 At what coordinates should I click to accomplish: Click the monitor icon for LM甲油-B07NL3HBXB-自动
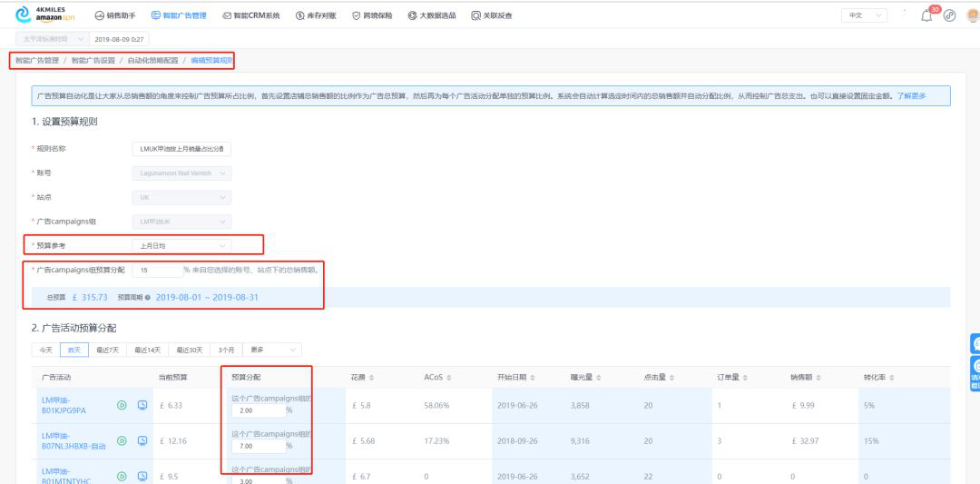[142, 440]
